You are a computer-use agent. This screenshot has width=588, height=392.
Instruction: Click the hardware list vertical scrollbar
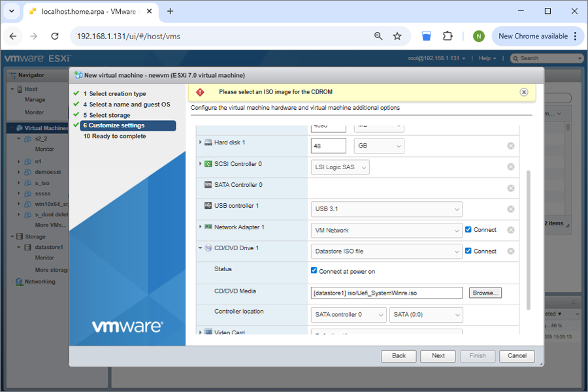529,240
